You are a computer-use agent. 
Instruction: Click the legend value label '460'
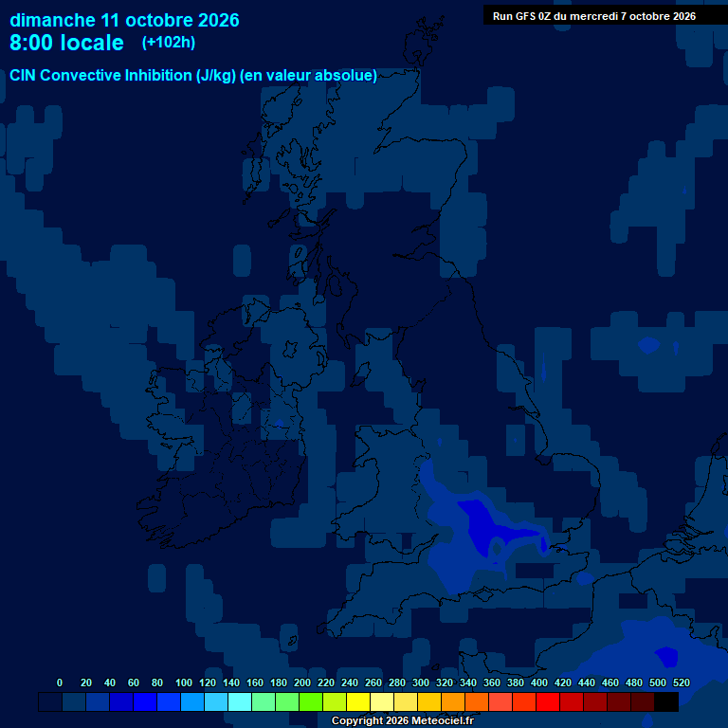click(x=610, y=682)
